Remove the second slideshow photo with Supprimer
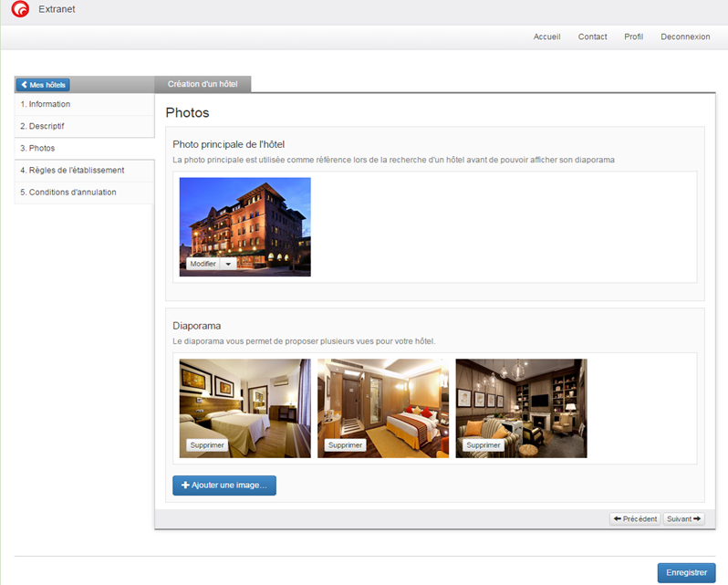 (x=345, y=445)
